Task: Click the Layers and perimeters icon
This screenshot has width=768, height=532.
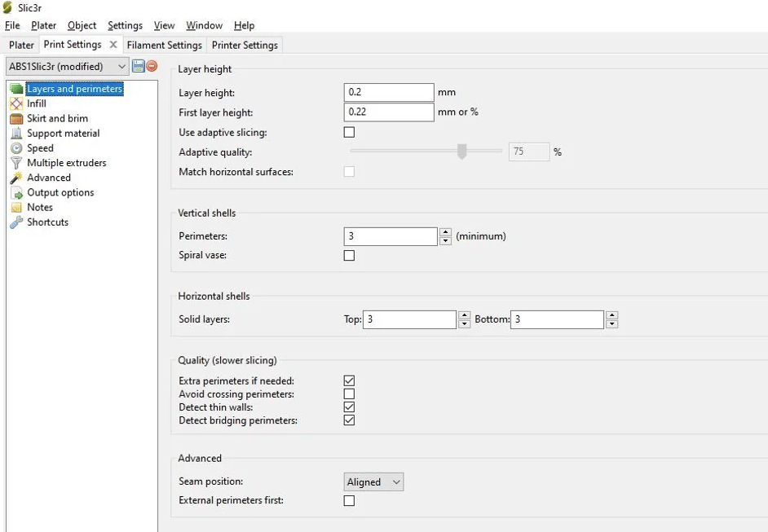Action: click(x=16, y=89)
